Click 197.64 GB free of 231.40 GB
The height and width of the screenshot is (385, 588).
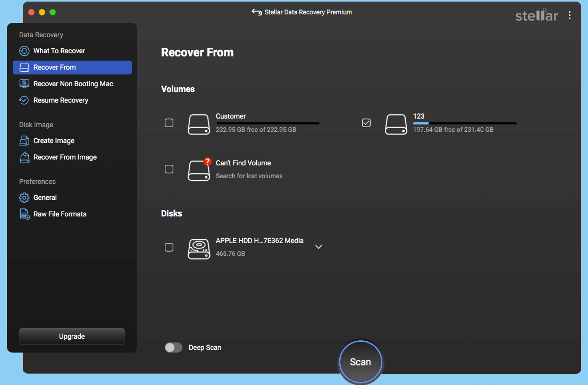coord(453,129)
